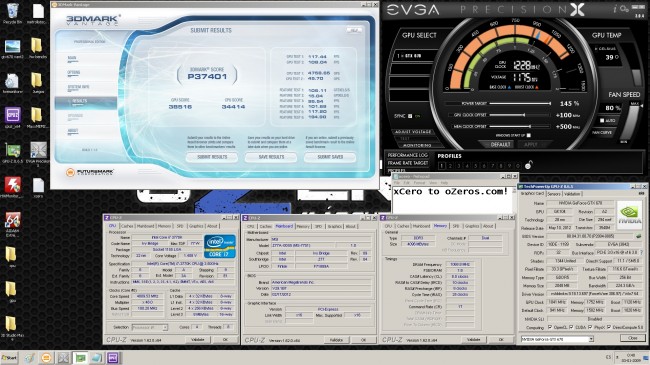The width and height of the screenshot is (650, 365).
Task: Toggle the Windows Start Up checkbox
Action: coord(529,135)
